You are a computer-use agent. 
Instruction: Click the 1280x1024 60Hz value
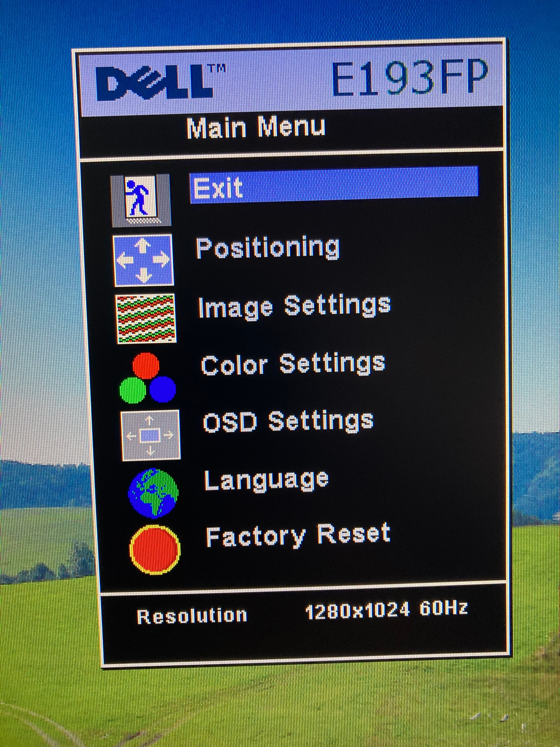(x=386, y=610)
